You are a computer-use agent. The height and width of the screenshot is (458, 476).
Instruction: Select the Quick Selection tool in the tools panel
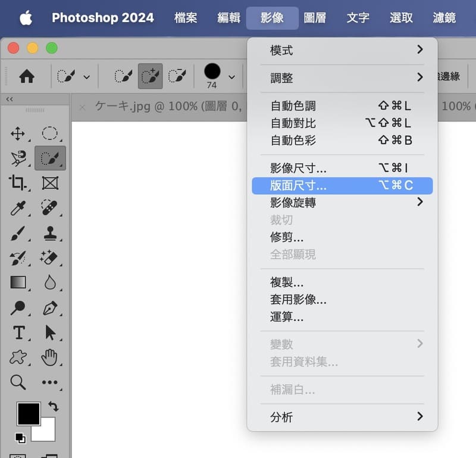pyautogui.click(x=50, y=158)
